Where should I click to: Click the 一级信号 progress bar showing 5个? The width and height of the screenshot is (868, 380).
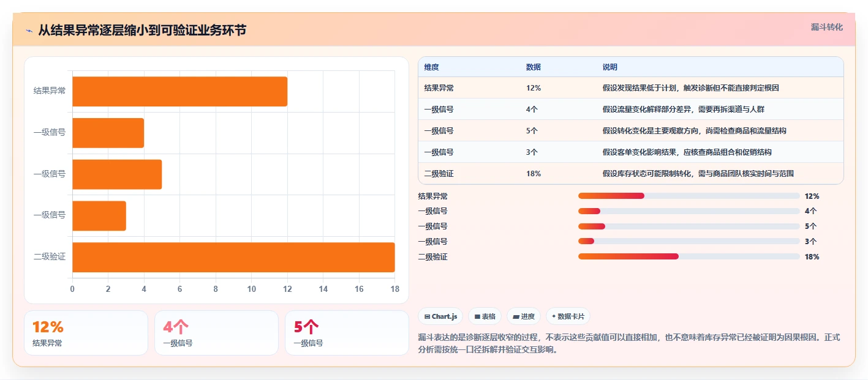click(689, 226)
